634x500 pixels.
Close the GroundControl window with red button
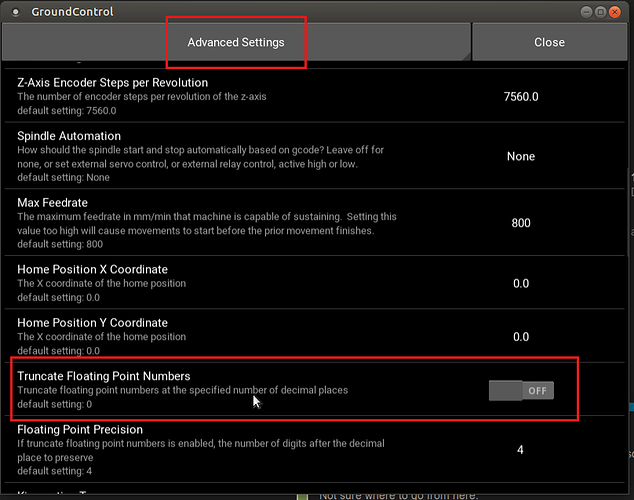coord(615,12)
